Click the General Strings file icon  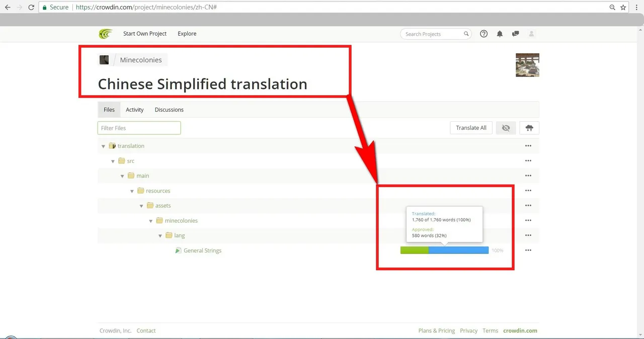coord(178,250)
